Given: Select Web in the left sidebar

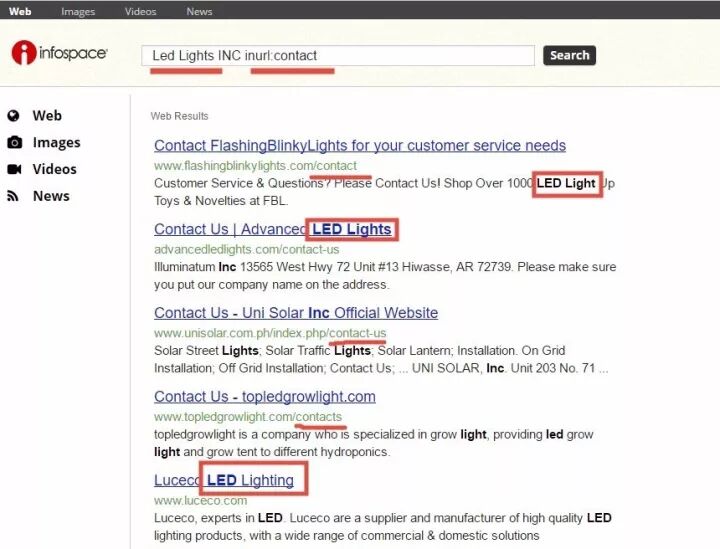Looking at the screenshot, I should point(47,116).
